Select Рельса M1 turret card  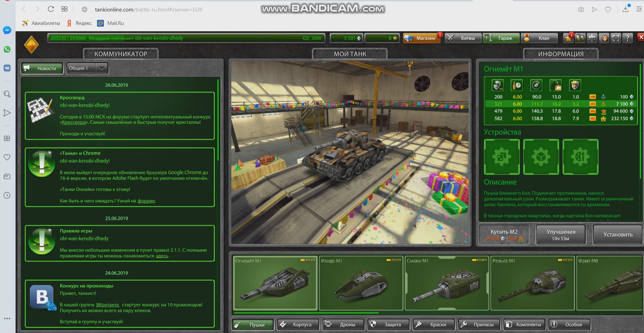coord(533,283)
